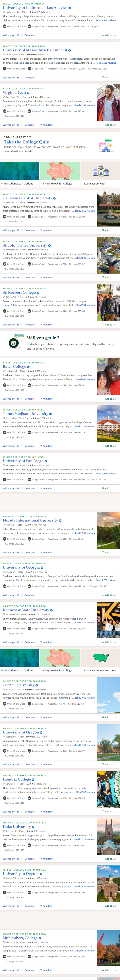This screenshot has width=120, height=980.
Task: Click the heart icon for St. Norbert College
Action: (103, 325)
